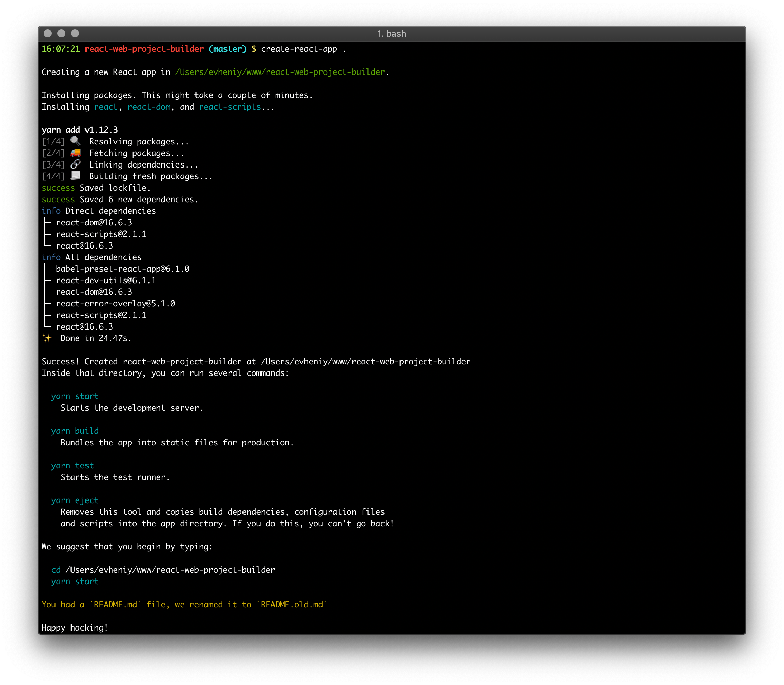This screenshot has height=685, width=784.
Task: Select the react-dom@16.6.3 direct dependency entry
Action: (x=94, y=222)
